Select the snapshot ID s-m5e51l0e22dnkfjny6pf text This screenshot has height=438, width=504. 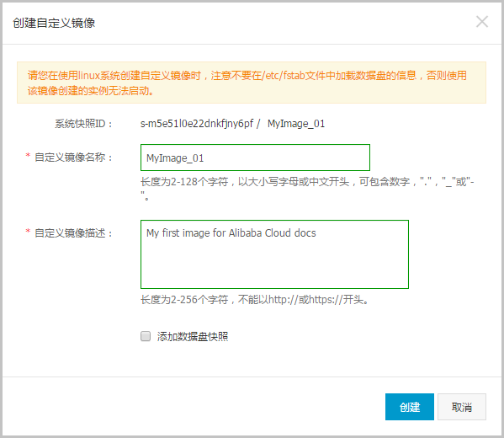[197, 124]
